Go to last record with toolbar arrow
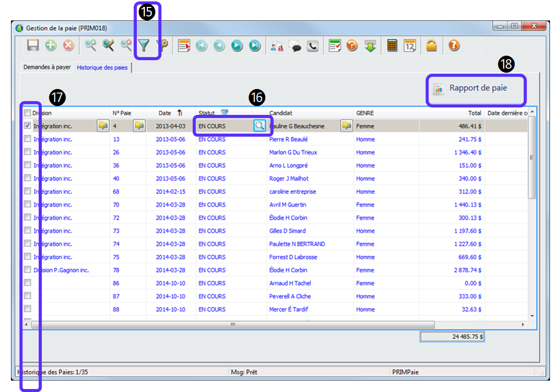Viewport: 554px width, 392px height. [x=255, y=46]
